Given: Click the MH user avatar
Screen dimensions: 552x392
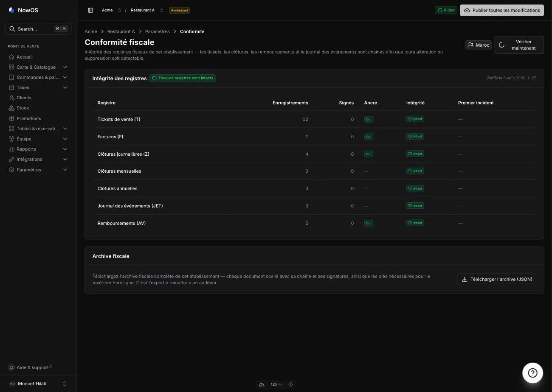Looking at the screenshot, I should pos(12,384).
